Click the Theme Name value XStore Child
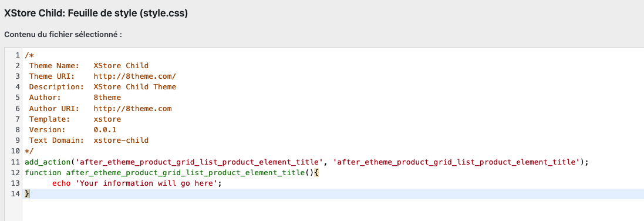644x221 pixels. point(121,66)
